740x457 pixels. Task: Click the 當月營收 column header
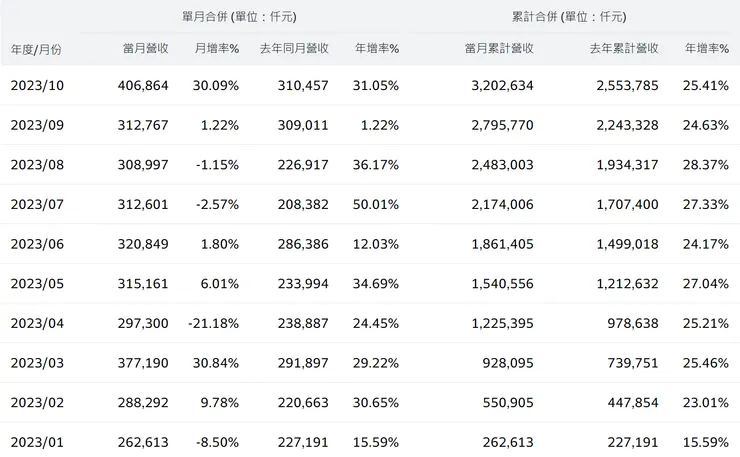(145, 49)
